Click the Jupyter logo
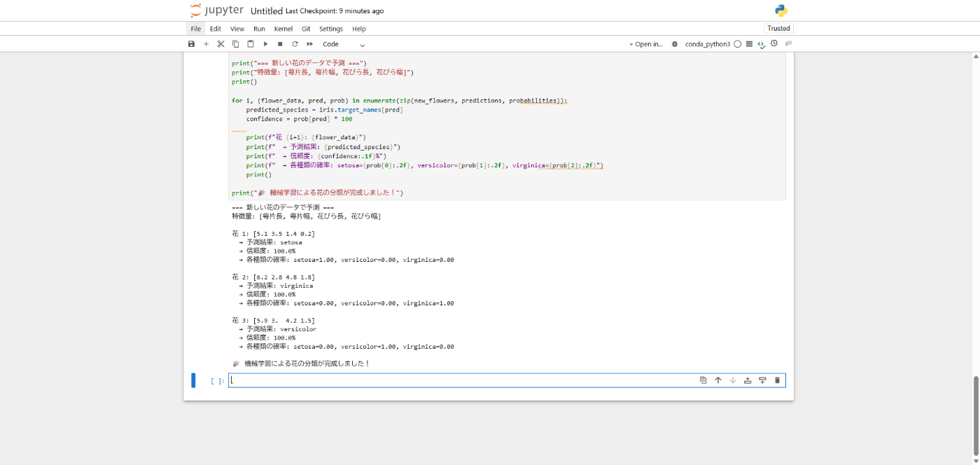 216,11
